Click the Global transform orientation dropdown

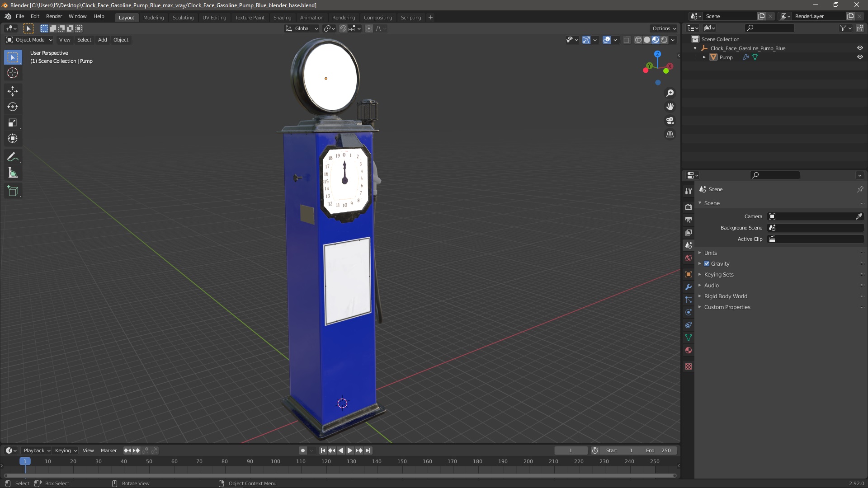pyautogui.click(x=302, y=28)
